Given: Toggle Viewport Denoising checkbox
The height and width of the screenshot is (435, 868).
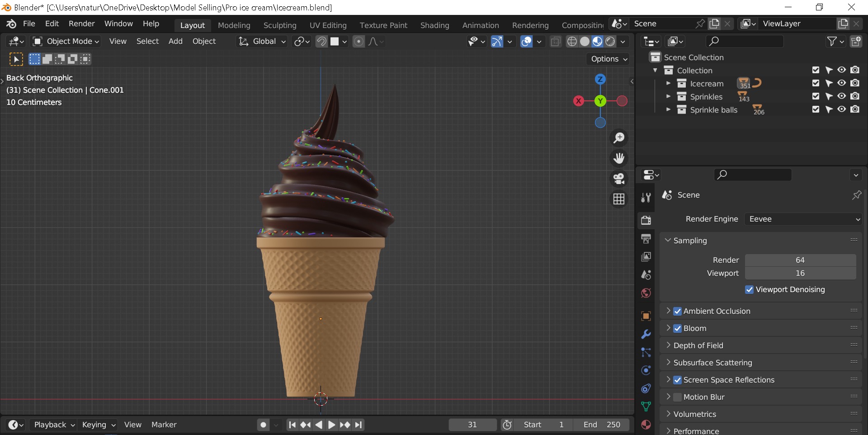Looking at the screenshot, I should 750,289.
